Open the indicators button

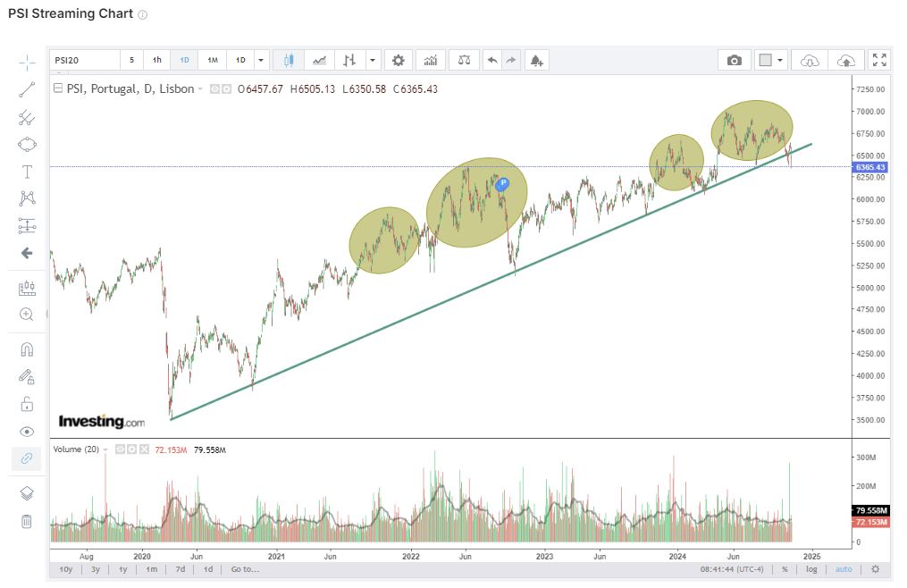[x=431, y=60]
